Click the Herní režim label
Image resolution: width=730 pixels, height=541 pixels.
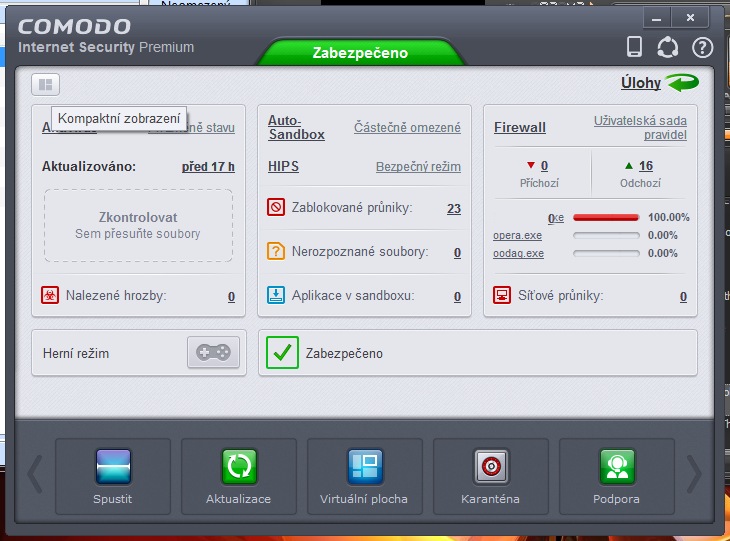pyautogui.click(x=76, y=353)
